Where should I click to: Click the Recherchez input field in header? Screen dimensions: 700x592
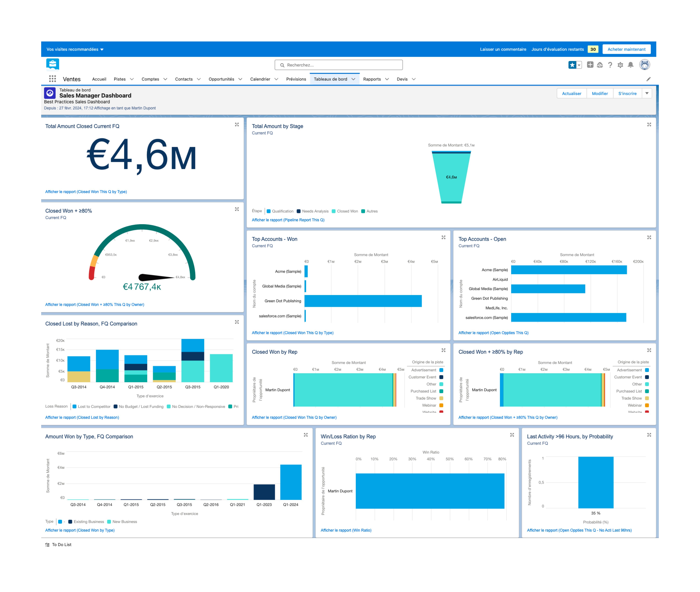point(350,65)
